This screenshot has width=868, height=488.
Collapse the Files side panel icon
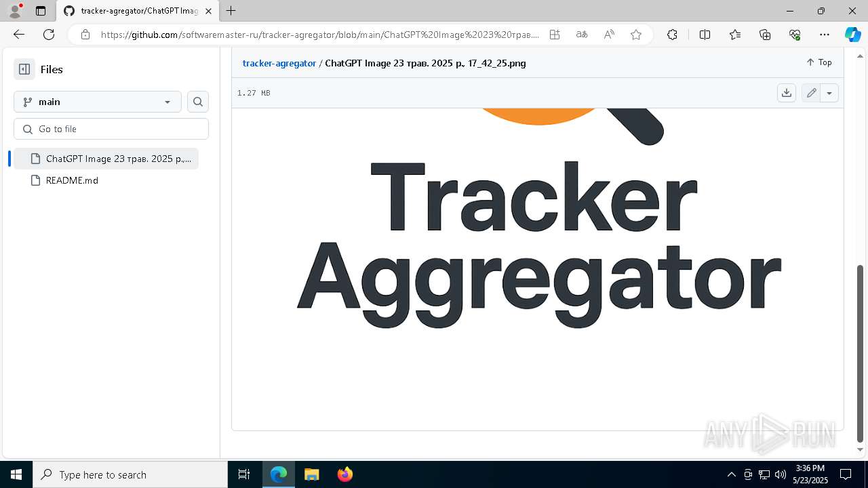point(24,69)
